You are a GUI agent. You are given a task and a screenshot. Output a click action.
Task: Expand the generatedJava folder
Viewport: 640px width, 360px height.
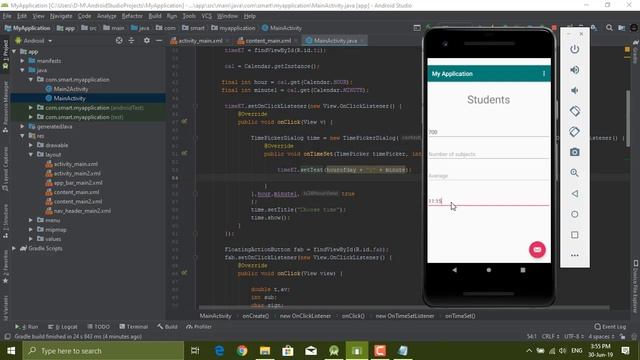[23, 127]
